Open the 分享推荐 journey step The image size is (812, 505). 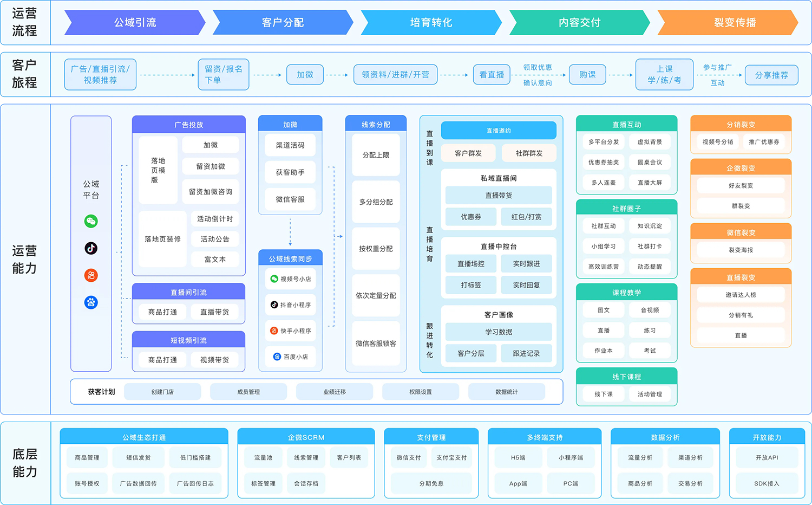771,75
